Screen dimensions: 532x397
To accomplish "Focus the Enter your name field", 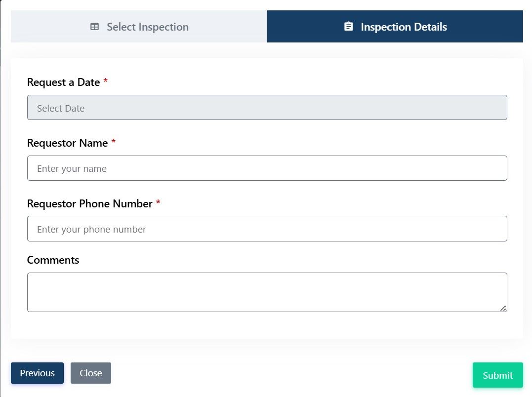I will (267, 168).
